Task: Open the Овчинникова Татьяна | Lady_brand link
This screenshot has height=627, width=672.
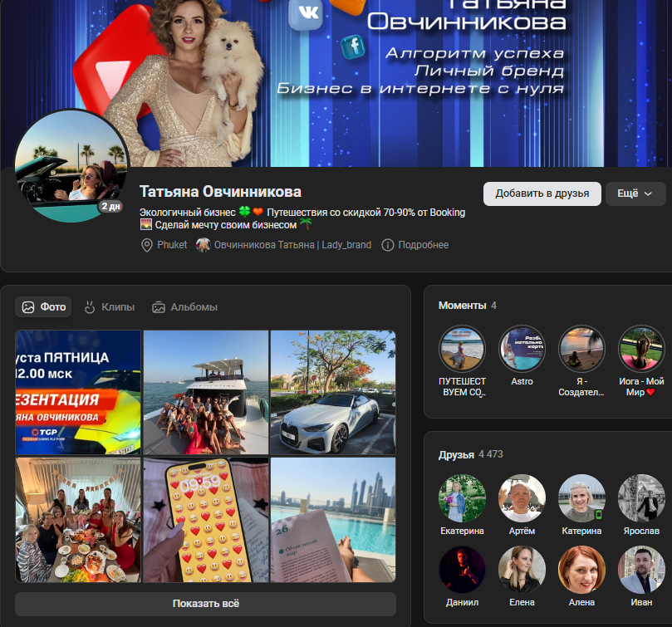Action: (x=292, y=245)
